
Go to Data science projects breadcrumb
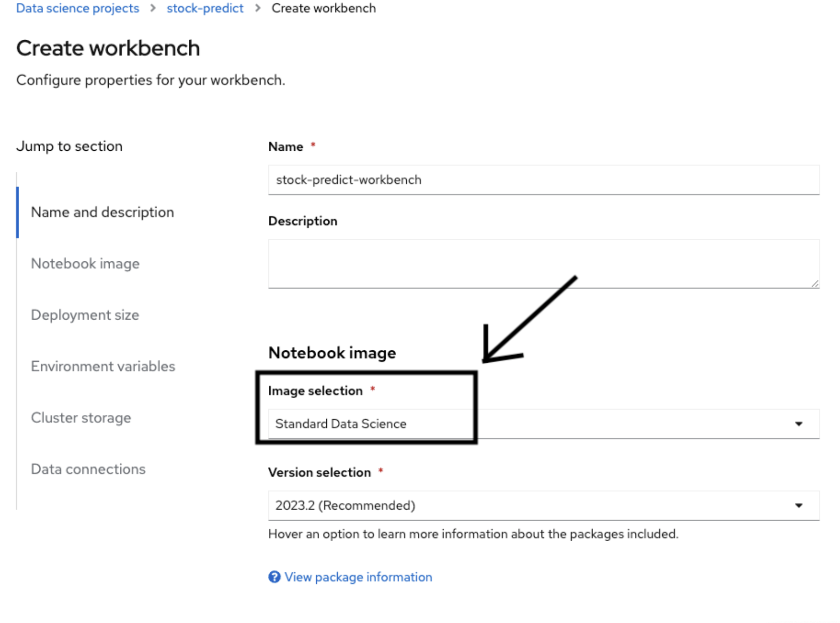(78, 8)
